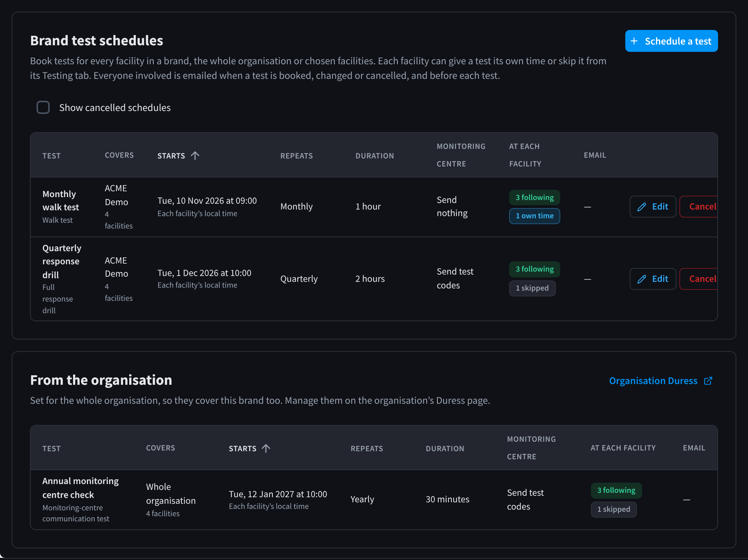748x560 pixels.
Task: Click 3 following badge in Monthly row
Action: (535, 197)
